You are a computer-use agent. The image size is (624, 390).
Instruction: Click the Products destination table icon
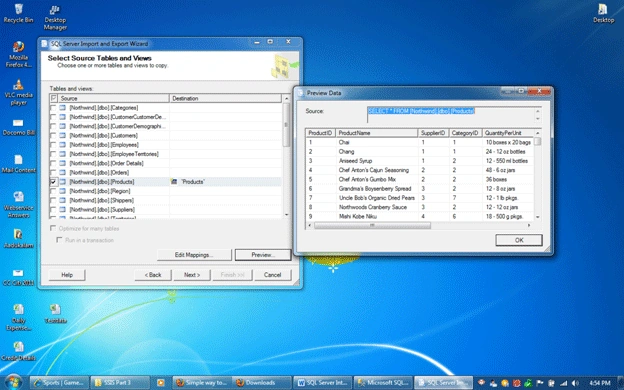[174, 181]
